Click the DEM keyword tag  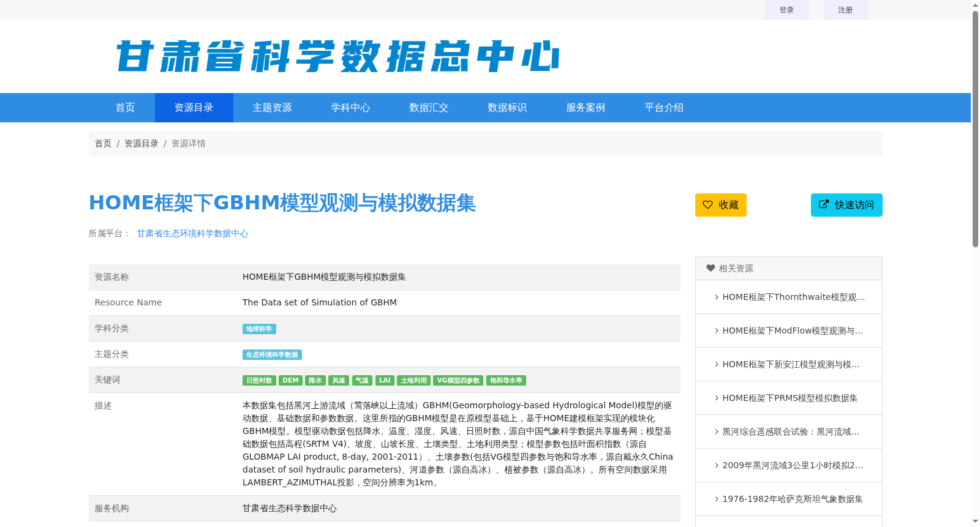290,380
